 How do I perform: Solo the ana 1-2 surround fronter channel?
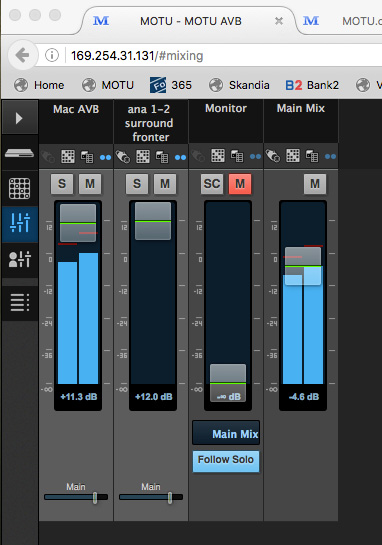pos(137,184)
